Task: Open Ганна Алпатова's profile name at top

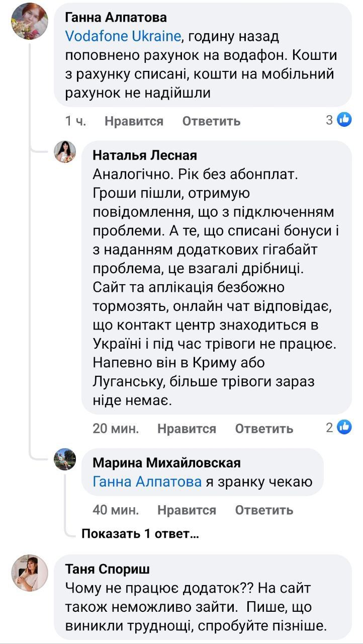Action: click(116, 17)
